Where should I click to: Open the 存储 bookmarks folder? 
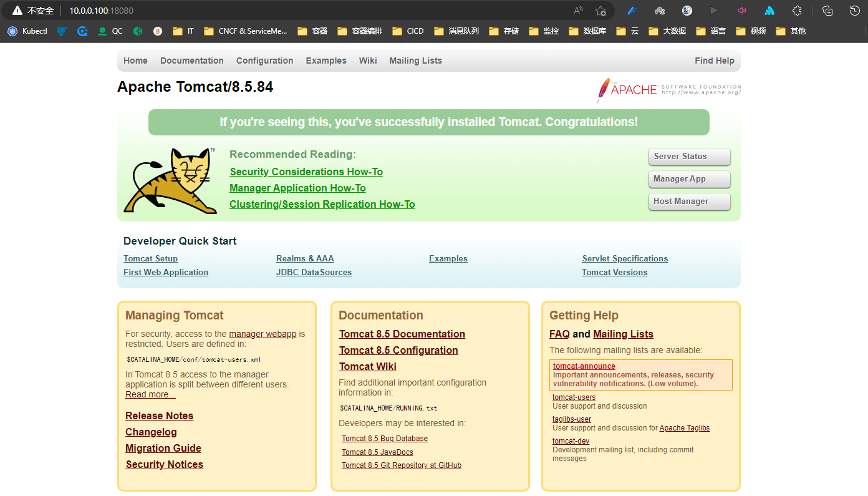pos(504,31)
